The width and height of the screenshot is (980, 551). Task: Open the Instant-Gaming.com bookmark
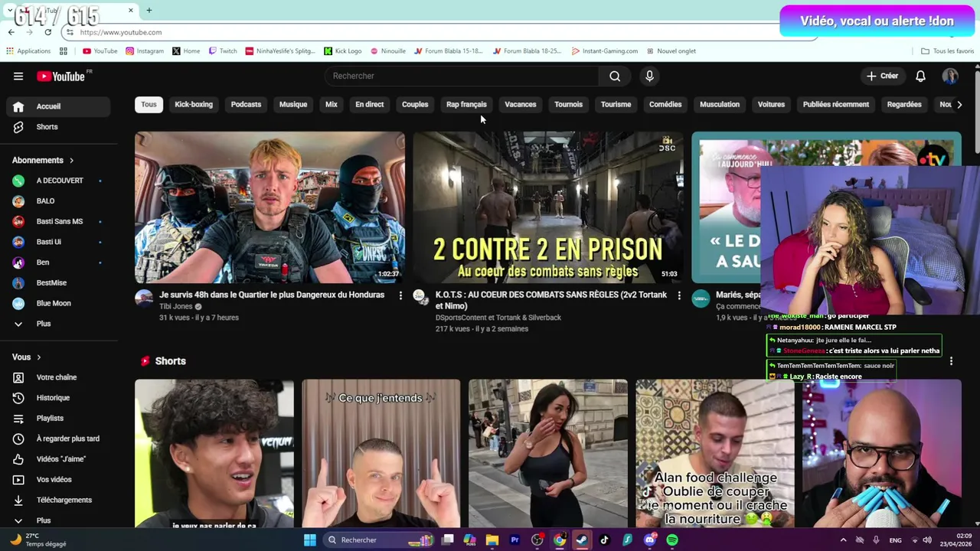pos(604,51)
